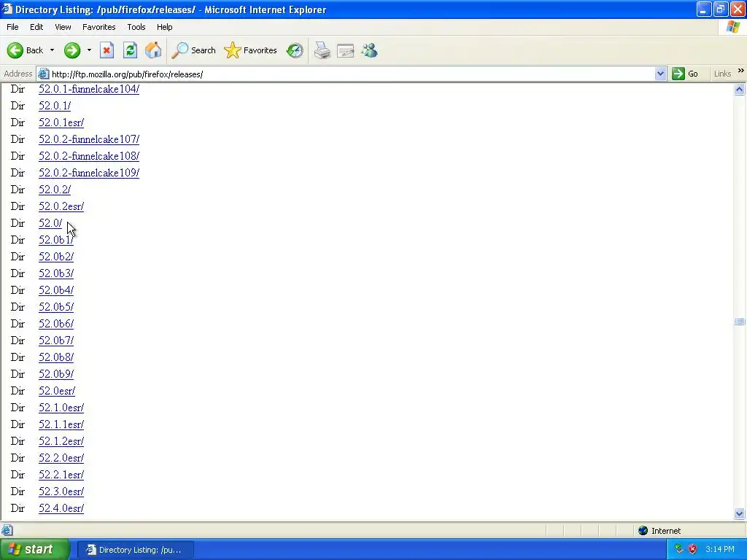Open the Back history dropdown arrow
The image size is (747, 560).
tap(52, 50)
